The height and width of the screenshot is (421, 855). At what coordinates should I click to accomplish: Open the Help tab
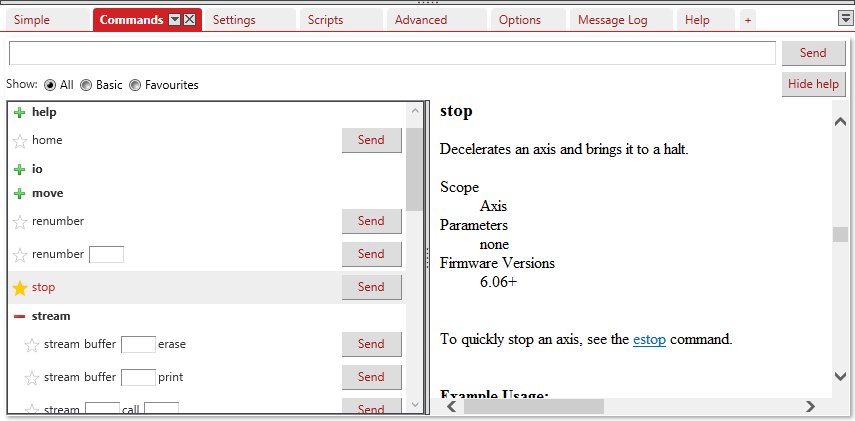[706, 20]
